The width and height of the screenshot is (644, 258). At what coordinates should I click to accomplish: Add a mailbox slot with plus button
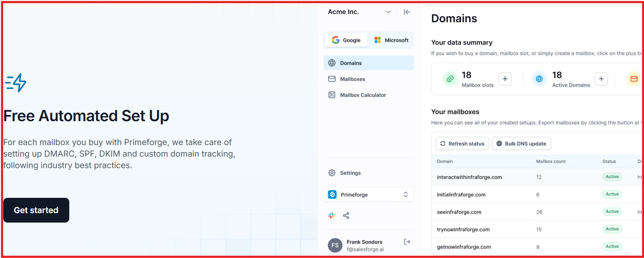pyautogui.click(x=505, y=79)
